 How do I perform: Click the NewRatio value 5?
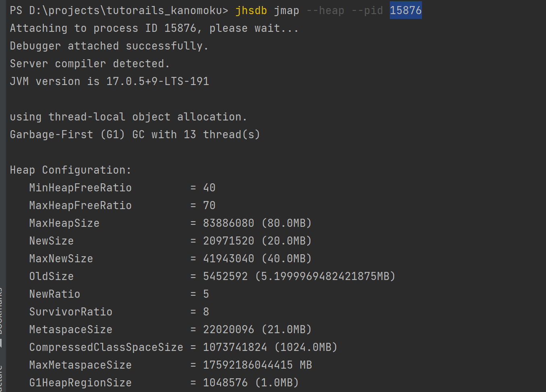206,294
